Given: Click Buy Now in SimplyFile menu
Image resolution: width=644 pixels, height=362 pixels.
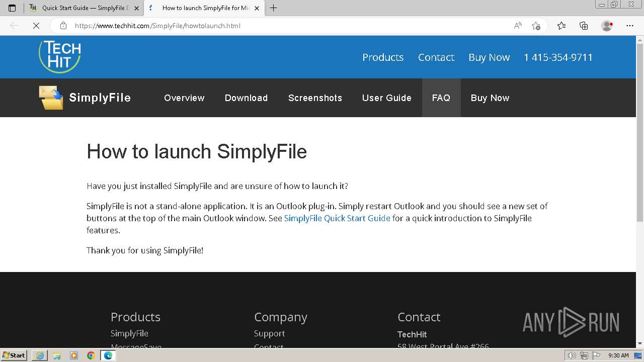Looking at the screenshot, I should (490, 98).
